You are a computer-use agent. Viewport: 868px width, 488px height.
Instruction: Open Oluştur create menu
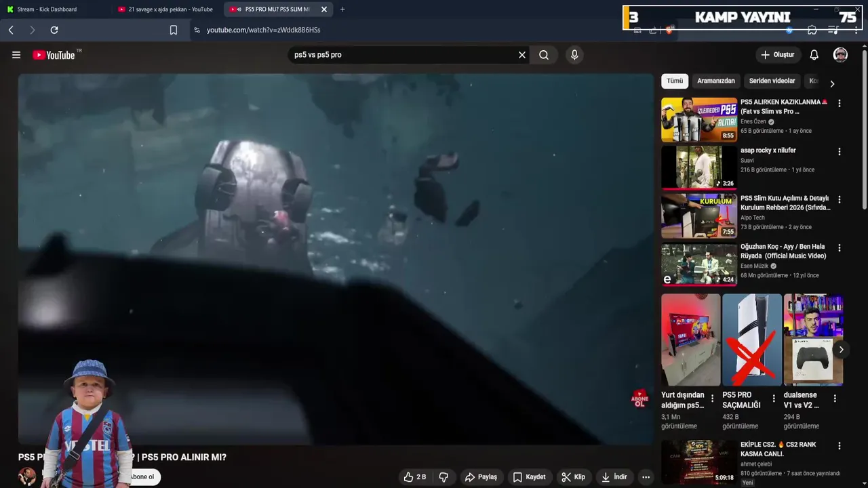pos(778,55)
